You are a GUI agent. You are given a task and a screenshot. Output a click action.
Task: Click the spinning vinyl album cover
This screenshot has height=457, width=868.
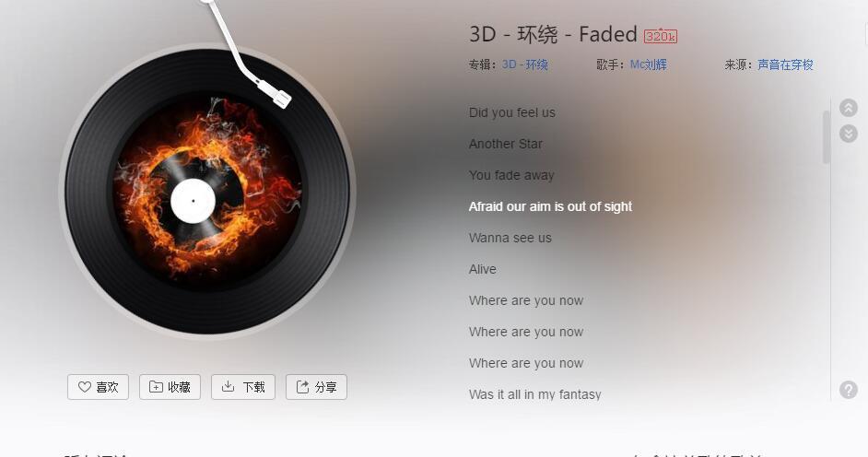pos(207,191)
